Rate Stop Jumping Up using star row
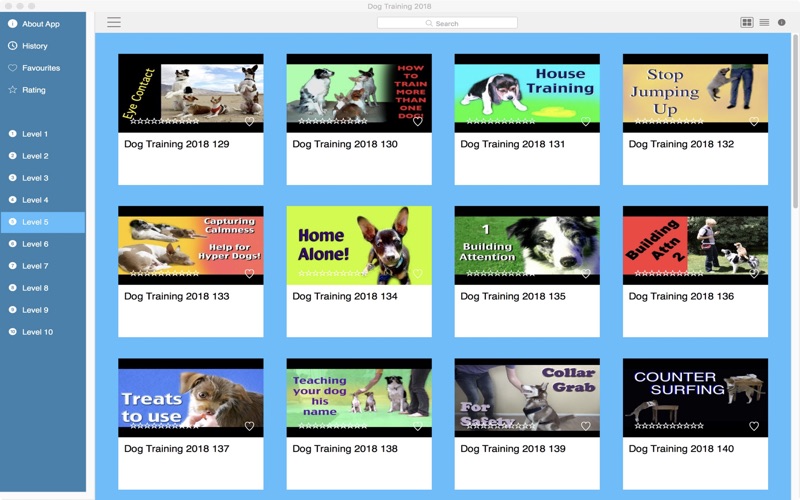Viewport: 800px width, 500px height. tap(669, 121)
